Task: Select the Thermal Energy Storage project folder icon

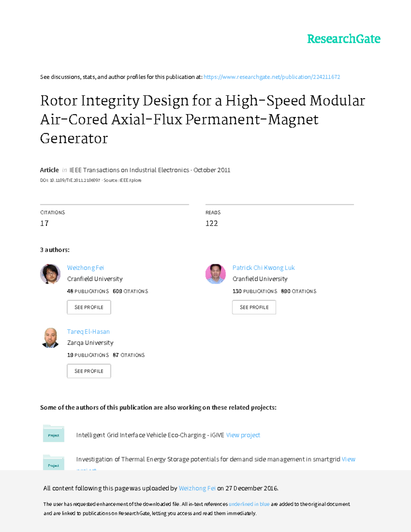Action: 53,465
